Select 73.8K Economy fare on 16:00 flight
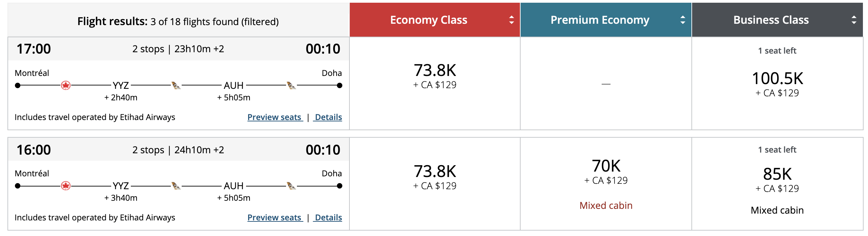This screenshot has height=236, width=868. coord(435,177)
